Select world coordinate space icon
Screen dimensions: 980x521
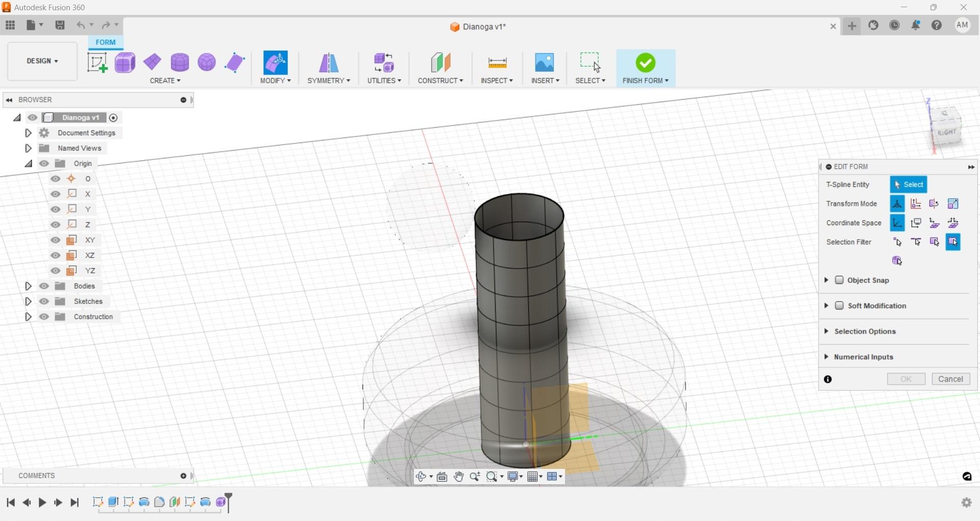pos(897,223)
